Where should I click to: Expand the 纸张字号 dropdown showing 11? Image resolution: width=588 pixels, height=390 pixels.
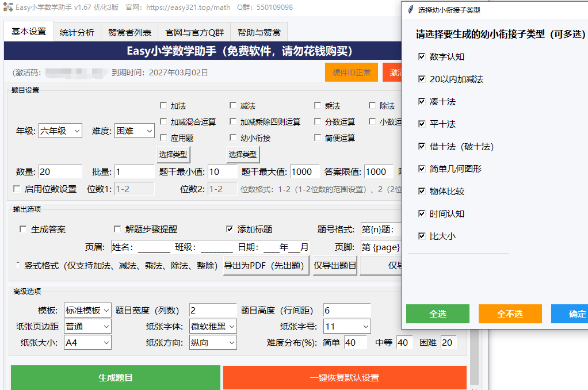[347, 326]
